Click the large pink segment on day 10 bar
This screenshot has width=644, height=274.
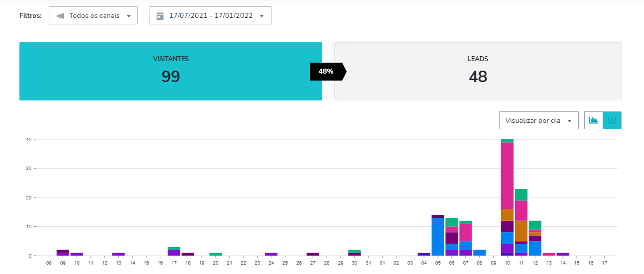tap(507, 176)
